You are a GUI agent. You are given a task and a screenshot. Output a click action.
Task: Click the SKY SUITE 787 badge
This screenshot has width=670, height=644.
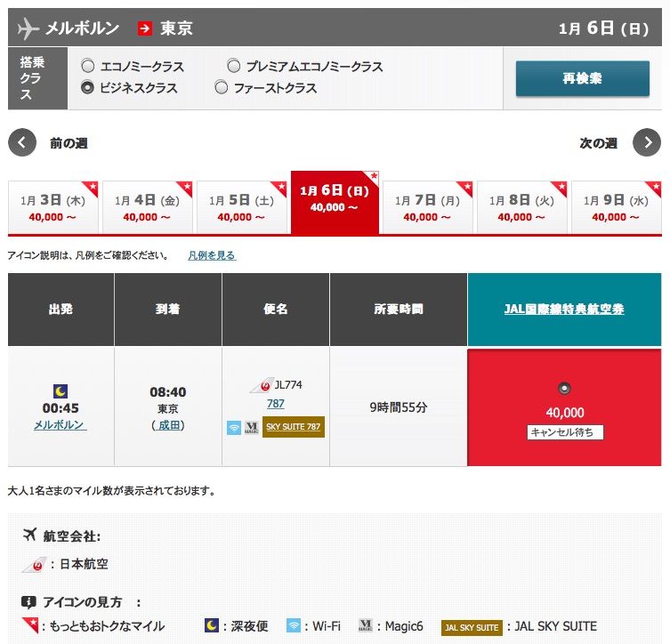coord(294,427)
